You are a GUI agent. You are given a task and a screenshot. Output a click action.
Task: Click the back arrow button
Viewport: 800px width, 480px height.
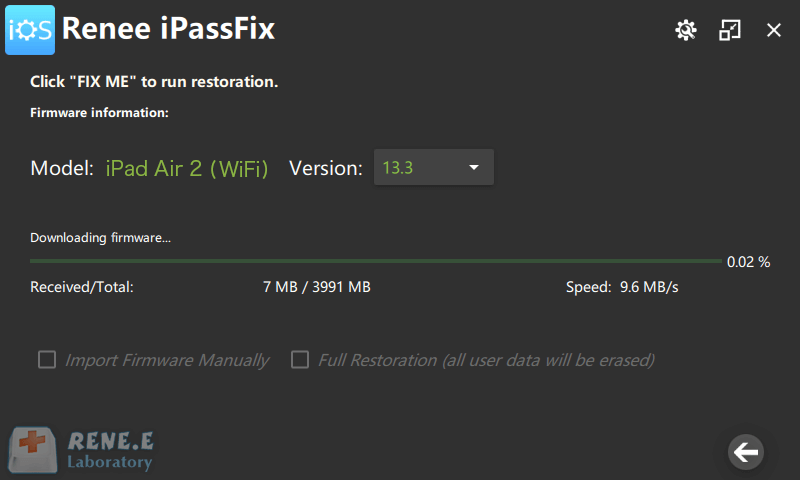pyautogui.click(x=745, y=452)
